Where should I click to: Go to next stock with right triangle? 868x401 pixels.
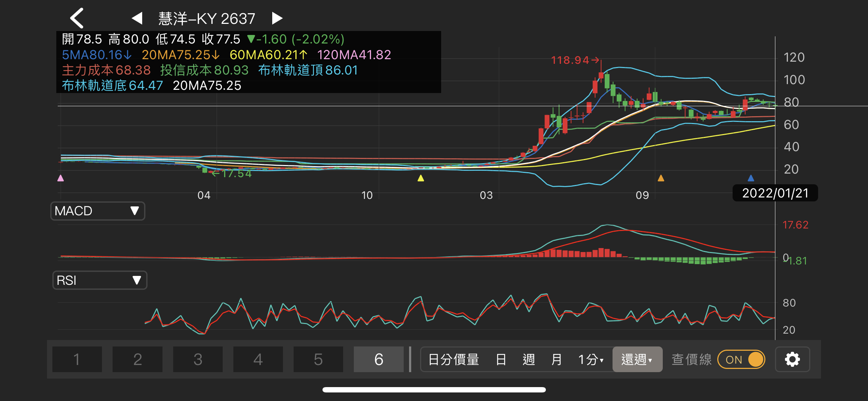click(277, 18)
